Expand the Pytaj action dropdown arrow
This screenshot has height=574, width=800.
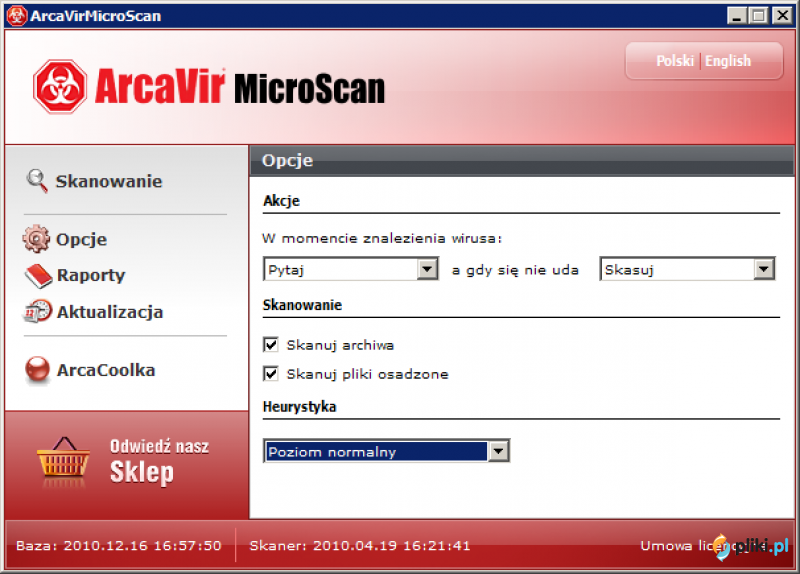427,269
